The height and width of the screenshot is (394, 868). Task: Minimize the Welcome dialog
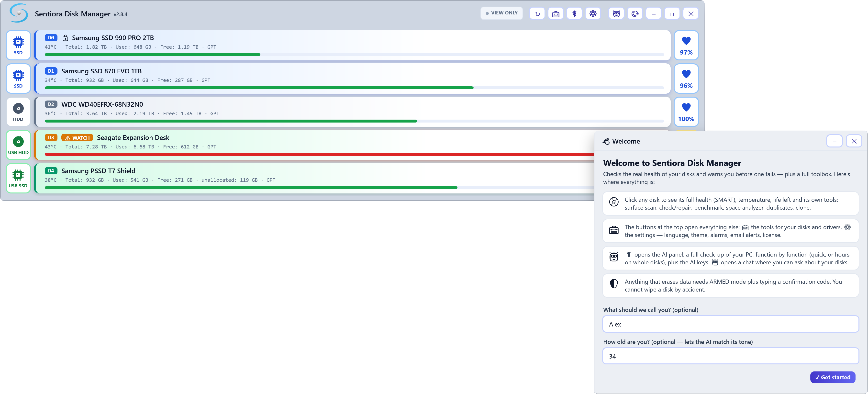click(x=834, y=141)
